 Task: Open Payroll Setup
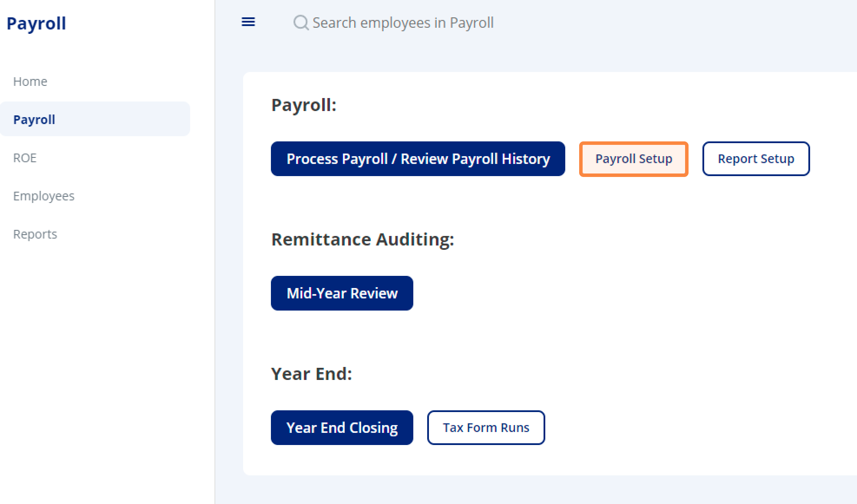[634, 159]
